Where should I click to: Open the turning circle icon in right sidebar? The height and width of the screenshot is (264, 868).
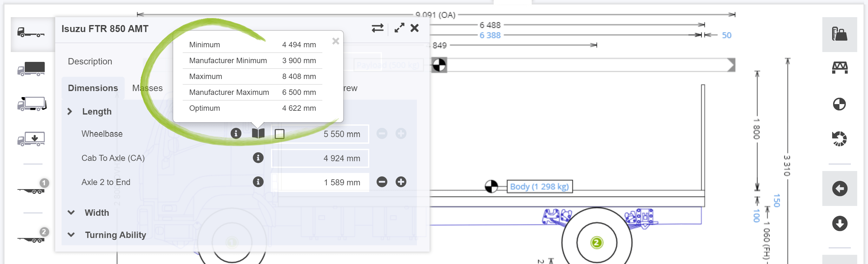click(x=839, y=139)
